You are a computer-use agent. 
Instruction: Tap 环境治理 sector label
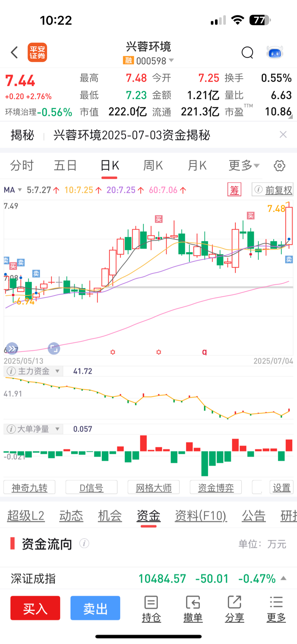coord(21,112)
